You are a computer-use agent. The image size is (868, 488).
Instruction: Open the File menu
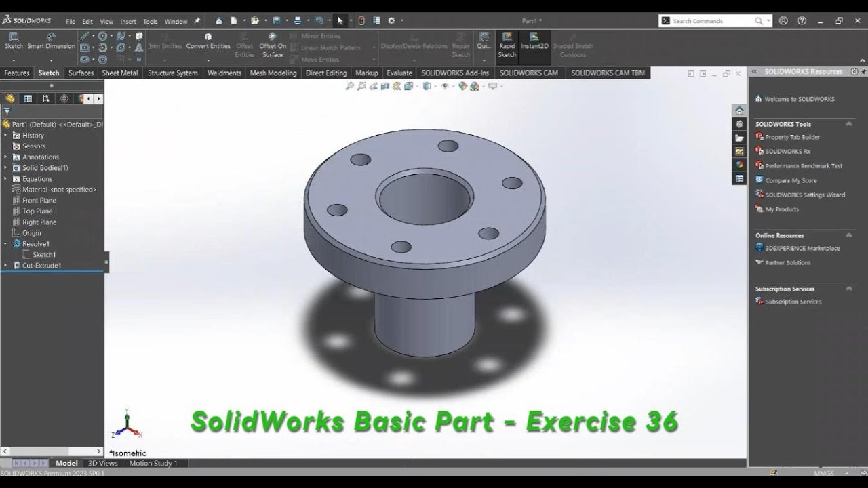pos(71,22)
